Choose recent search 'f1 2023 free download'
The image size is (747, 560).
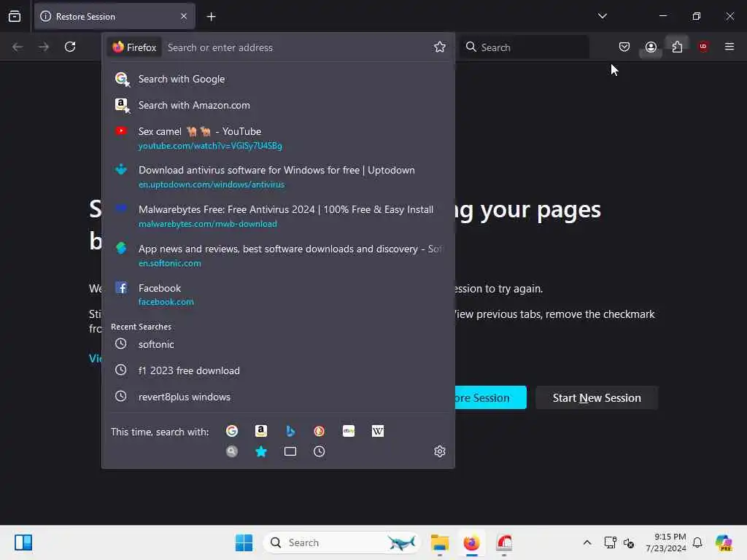click(278, 370)
